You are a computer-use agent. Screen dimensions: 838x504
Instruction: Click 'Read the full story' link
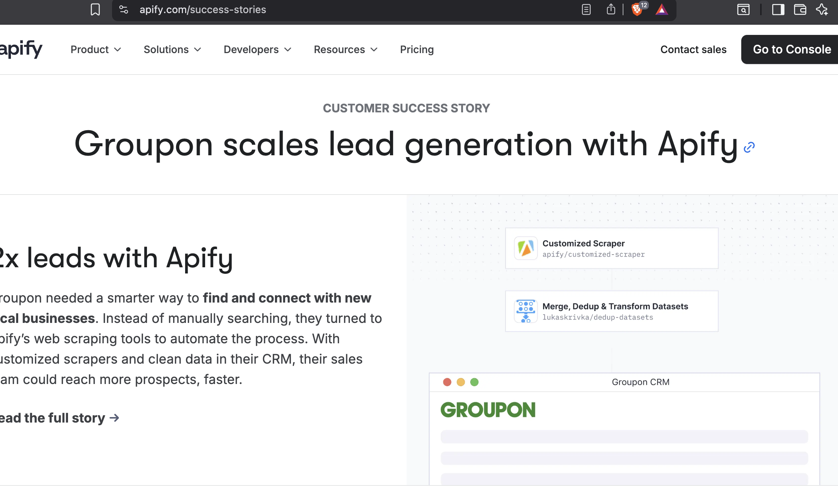pos(59,418)
